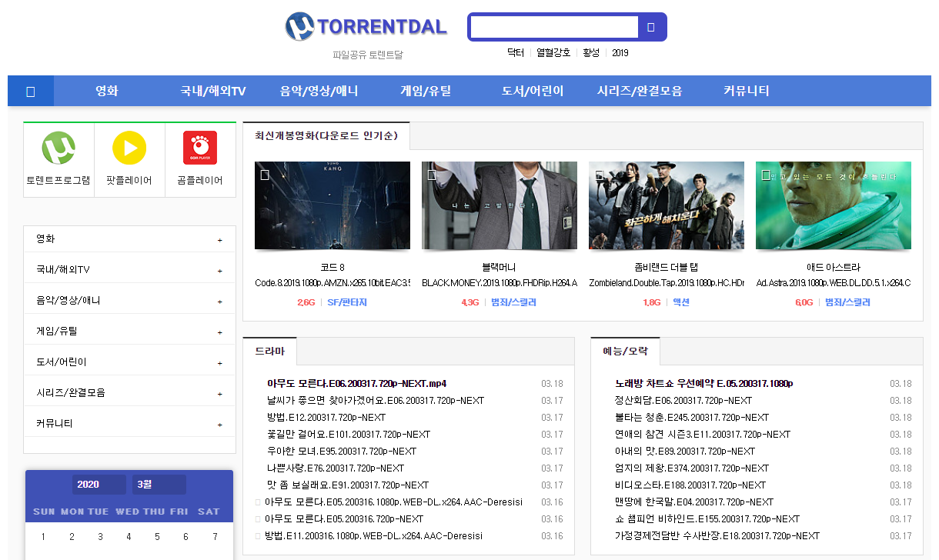Open the 블랙머니 movie thumbnail
Screen dimensions: 939x560
click(500, 205)
